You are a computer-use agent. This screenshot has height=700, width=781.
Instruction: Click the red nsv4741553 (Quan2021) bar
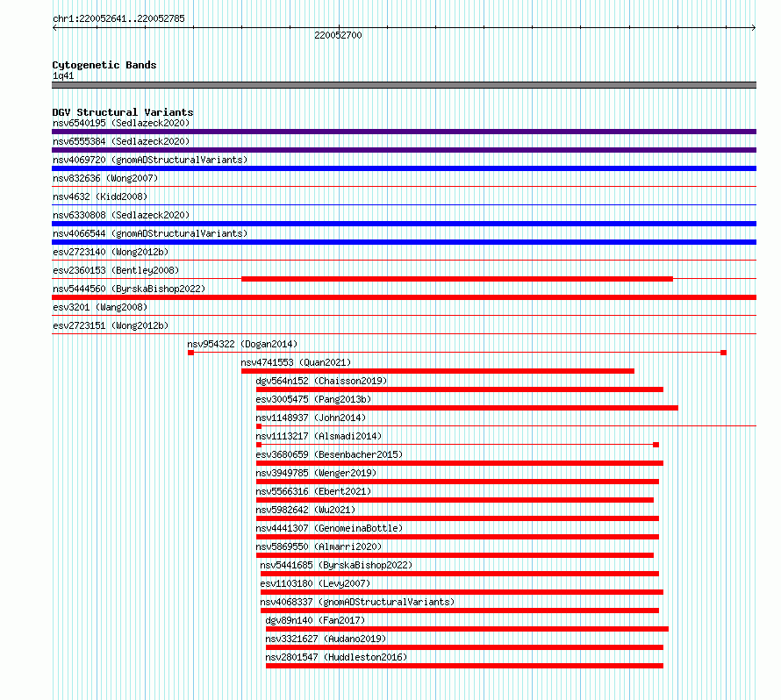438,371
